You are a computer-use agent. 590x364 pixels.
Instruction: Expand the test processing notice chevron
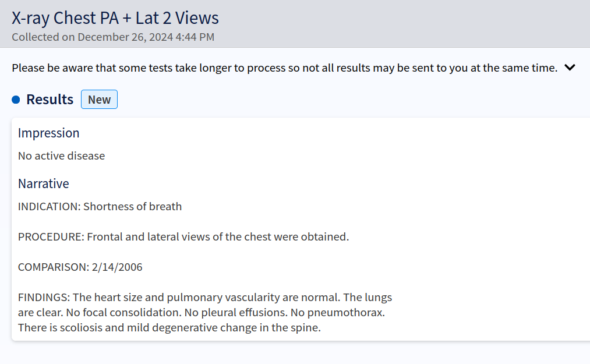[570, 68]
